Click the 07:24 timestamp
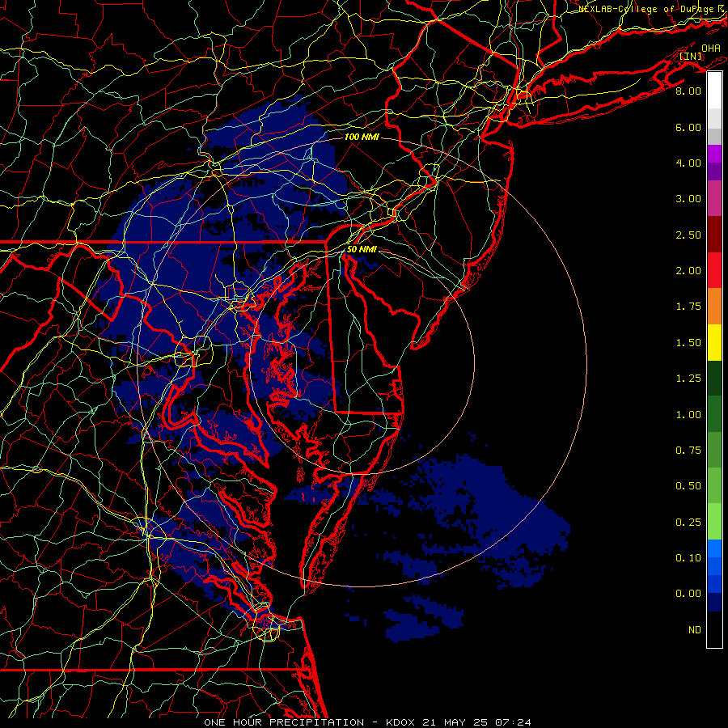Image resolution: width=728 pixels, height=728 pixels. click(513, 722)
